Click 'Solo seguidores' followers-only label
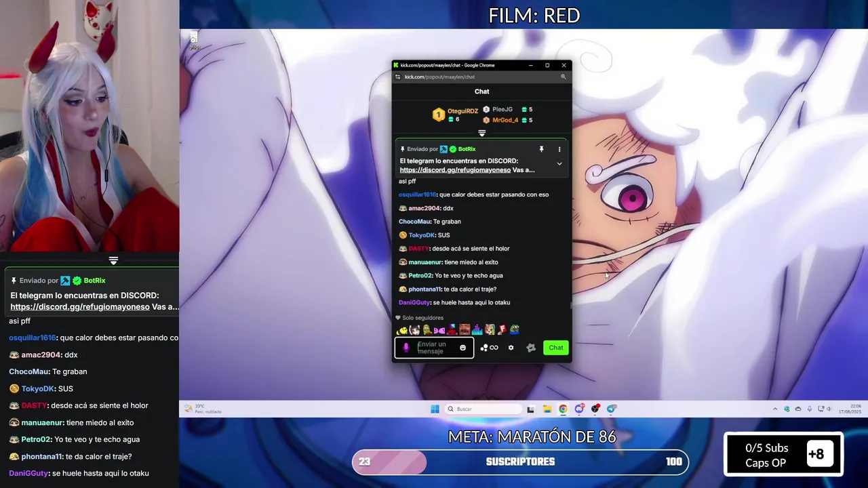Image resolution: width=868 pixels, height=488 pixels. coord(422,318)
